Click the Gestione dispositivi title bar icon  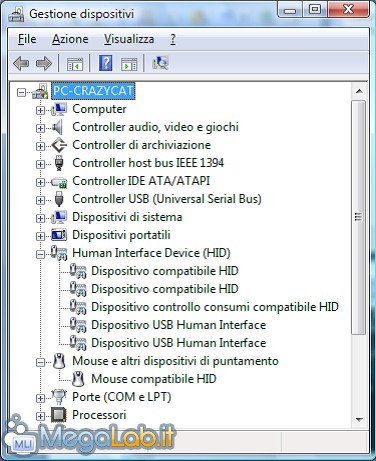17,14
